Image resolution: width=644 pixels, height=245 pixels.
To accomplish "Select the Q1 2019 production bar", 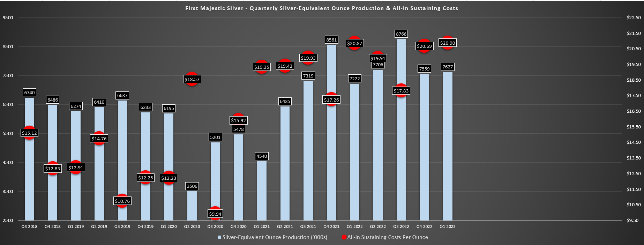I will pos(76,165).
